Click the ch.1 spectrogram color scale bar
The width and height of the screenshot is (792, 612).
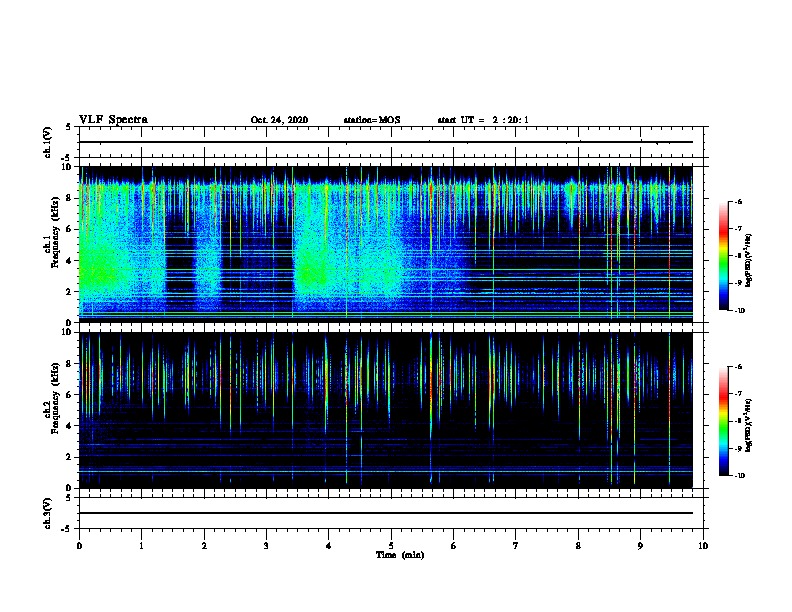coord(724,256)
